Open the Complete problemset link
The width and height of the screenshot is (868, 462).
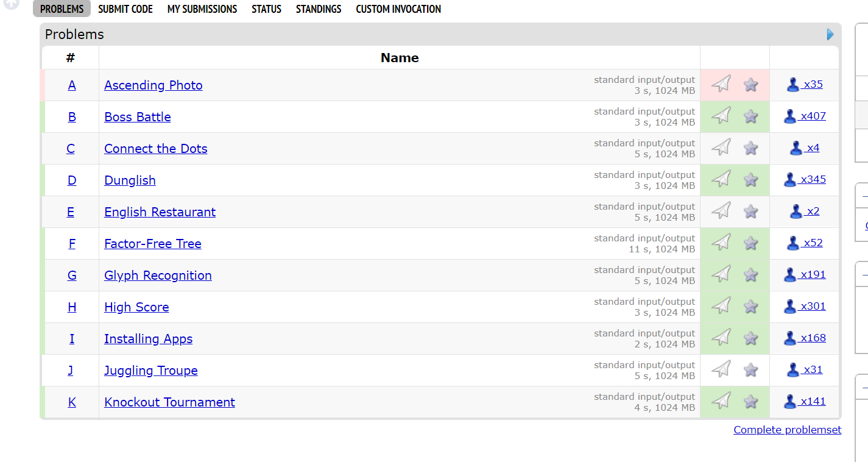tap(787, 430)
